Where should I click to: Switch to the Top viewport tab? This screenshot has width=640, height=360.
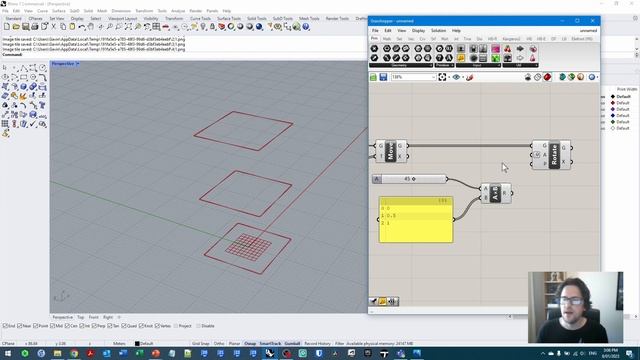(x=80, y=317)
